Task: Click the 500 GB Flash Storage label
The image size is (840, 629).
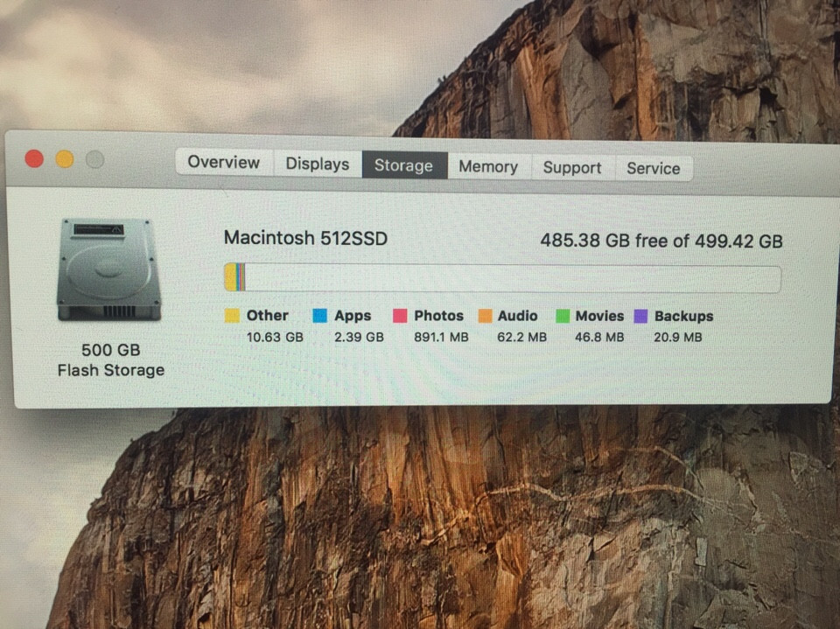Action: tap(111, 360)
